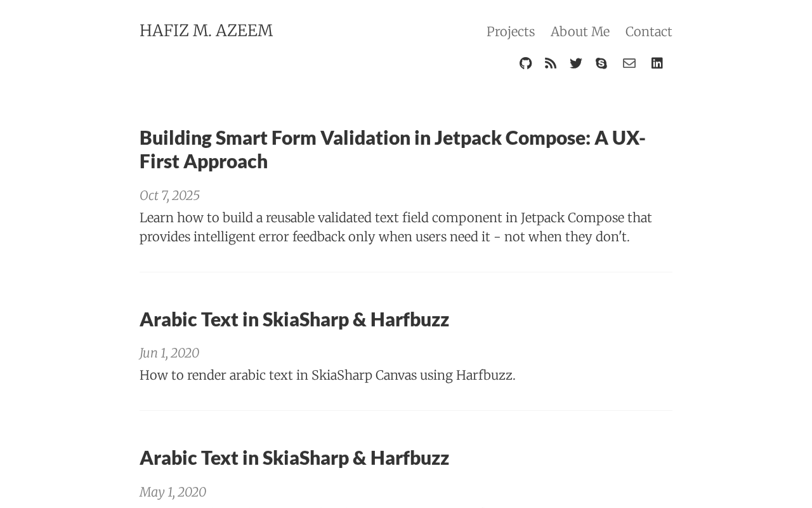Open the Building Smart Form Validation post
This screenshot has height=508, width=812.
[392, 149]
